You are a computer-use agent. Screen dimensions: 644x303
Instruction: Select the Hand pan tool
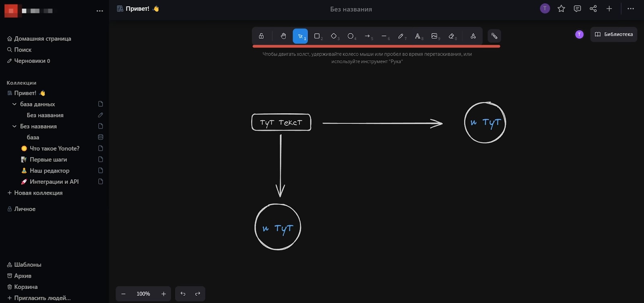[283, 36]
